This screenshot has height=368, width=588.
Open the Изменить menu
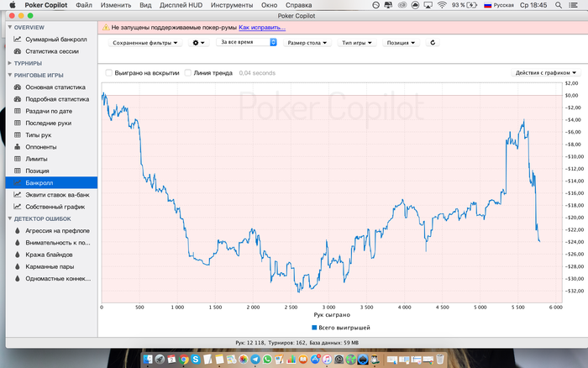tap(116, 5)
